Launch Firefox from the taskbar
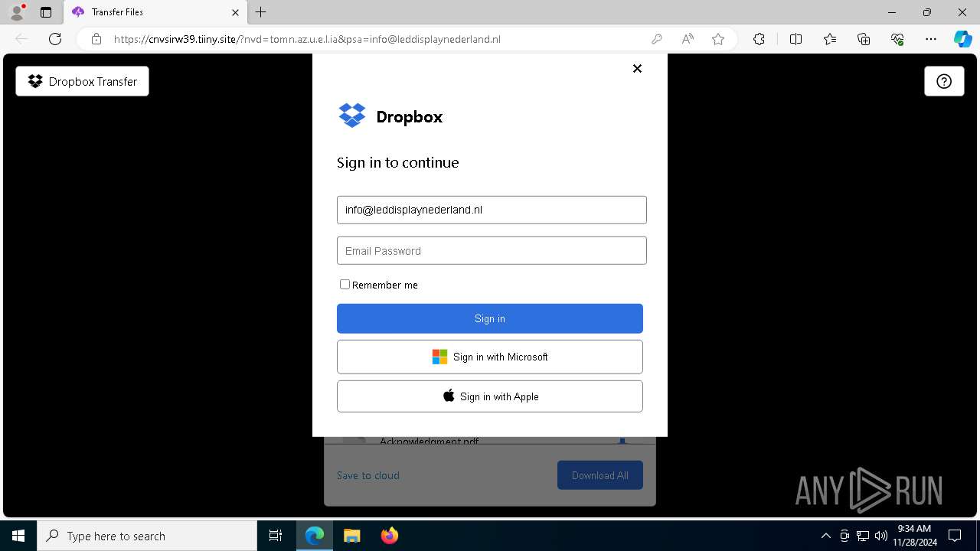The width and height of the screenshot is (980, 551). click(x=389, y=536)
